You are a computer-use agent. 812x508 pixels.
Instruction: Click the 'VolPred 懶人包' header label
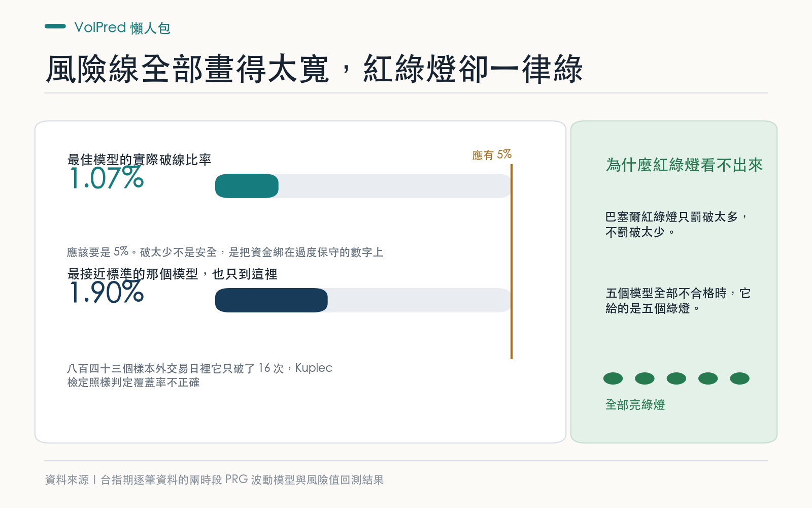click(x=122, y=27)
